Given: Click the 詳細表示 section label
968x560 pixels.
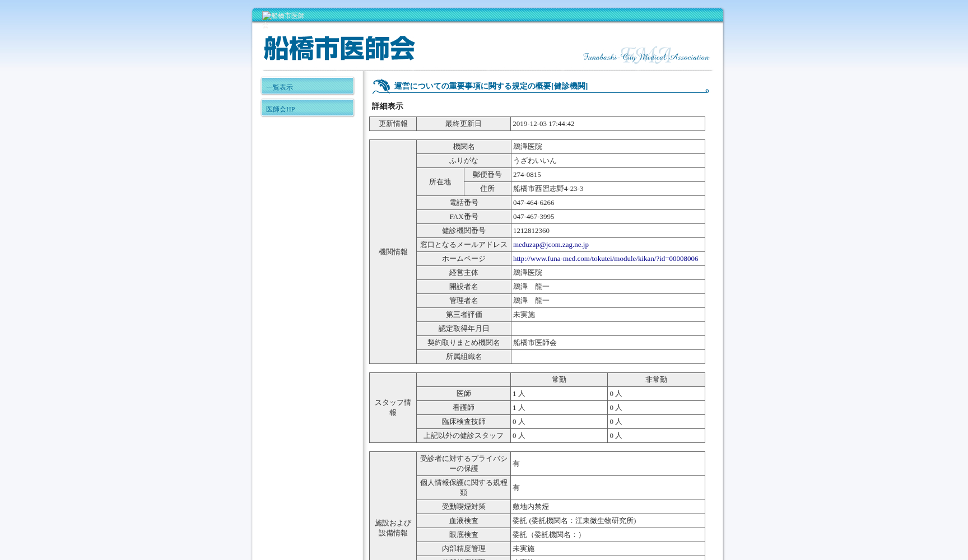Looking at the screenshot, I should 387,106.
